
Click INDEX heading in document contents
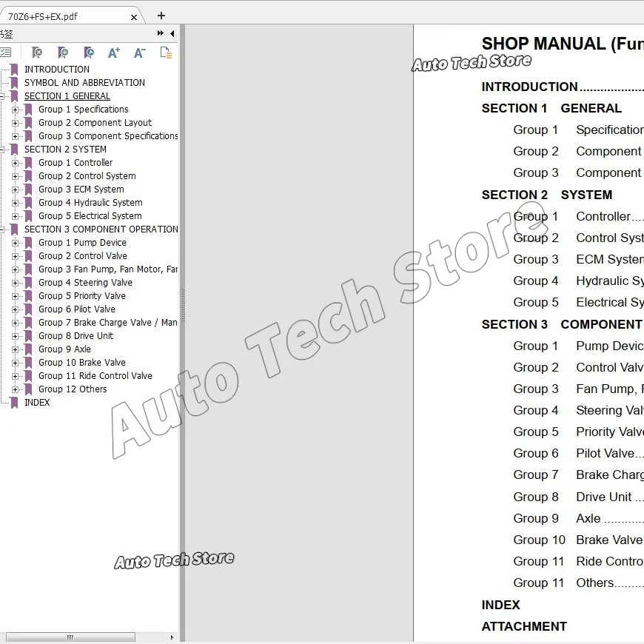[500, 605]
